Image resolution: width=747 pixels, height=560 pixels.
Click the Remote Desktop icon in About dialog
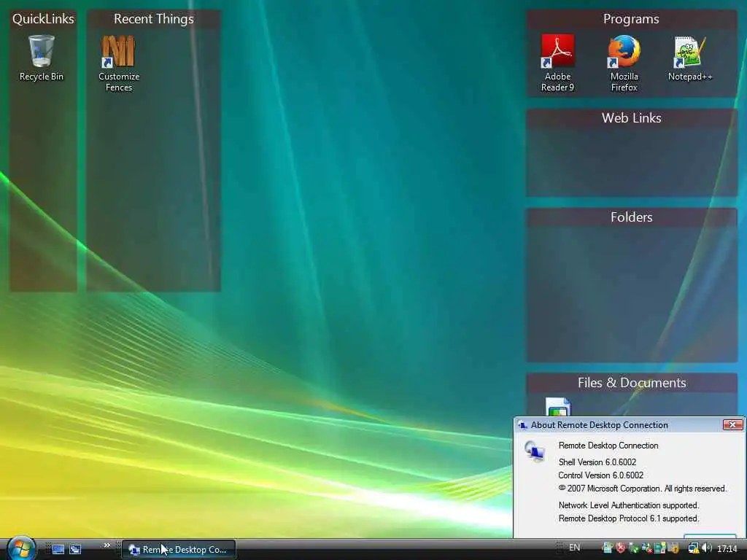point(535,451)
